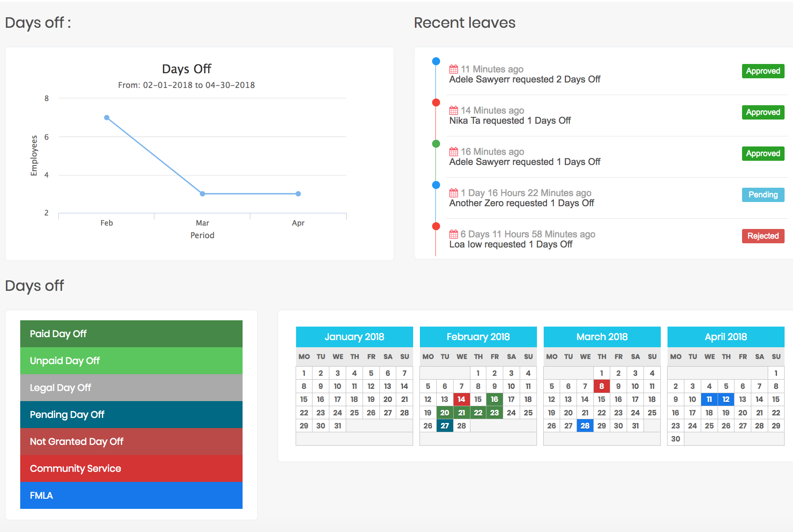Click the red timeline dot beside Nika Ta
The height and width of the screenshot is (532, 793).
point(436,102)
